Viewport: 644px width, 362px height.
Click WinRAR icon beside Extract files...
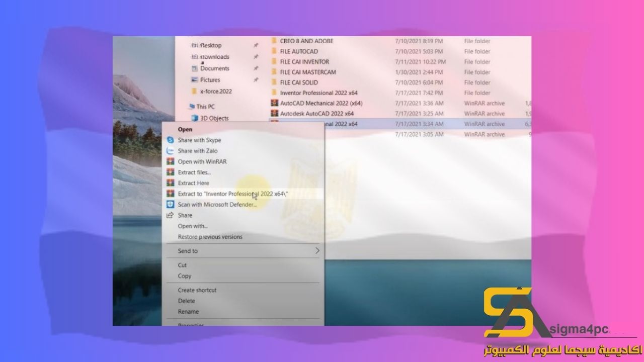(170, 172)
